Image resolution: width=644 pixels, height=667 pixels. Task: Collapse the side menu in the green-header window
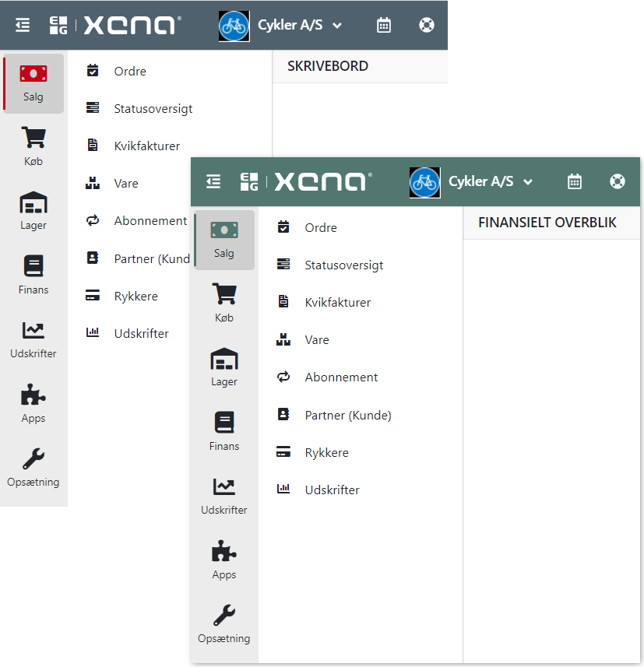click(x=213, y=181)
